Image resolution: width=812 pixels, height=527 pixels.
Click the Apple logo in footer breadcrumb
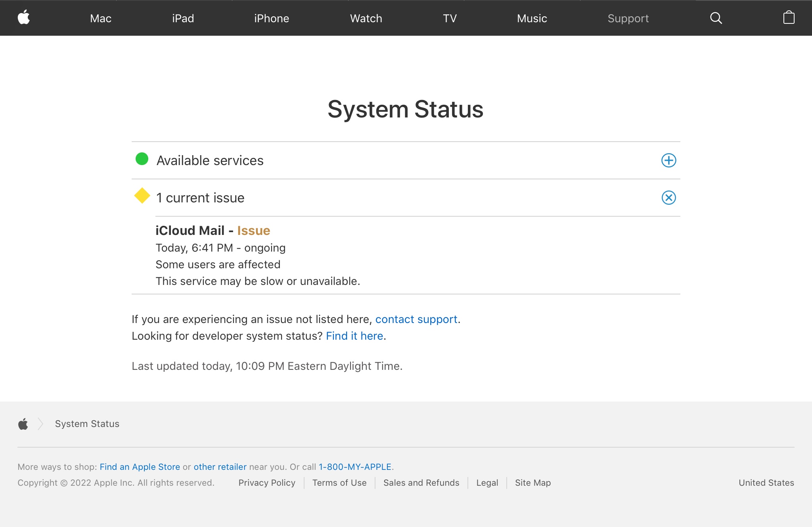23,424
